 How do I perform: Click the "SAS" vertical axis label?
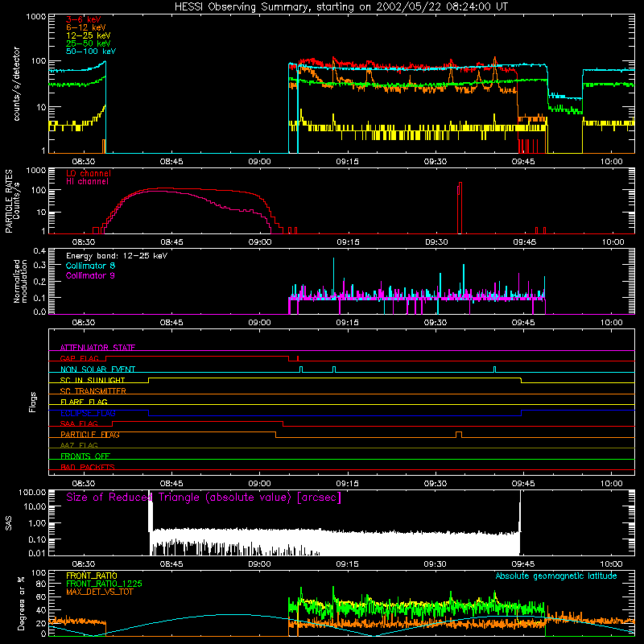(x=9, y=523)
